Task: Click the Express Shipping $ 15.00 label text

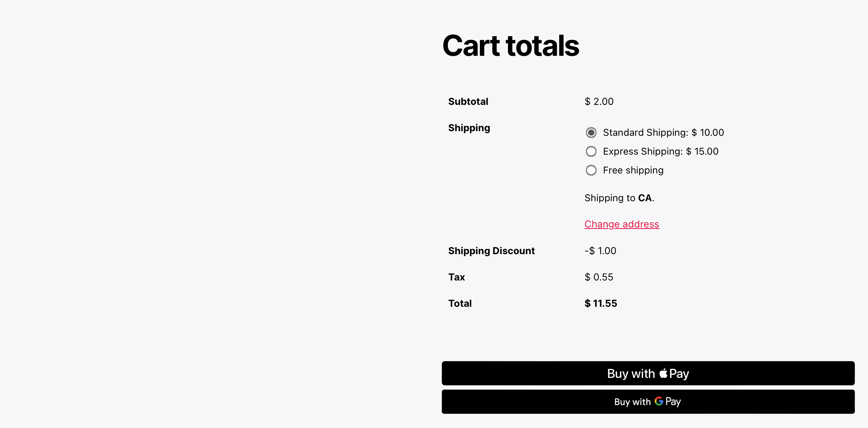Action: click(660, 151)
